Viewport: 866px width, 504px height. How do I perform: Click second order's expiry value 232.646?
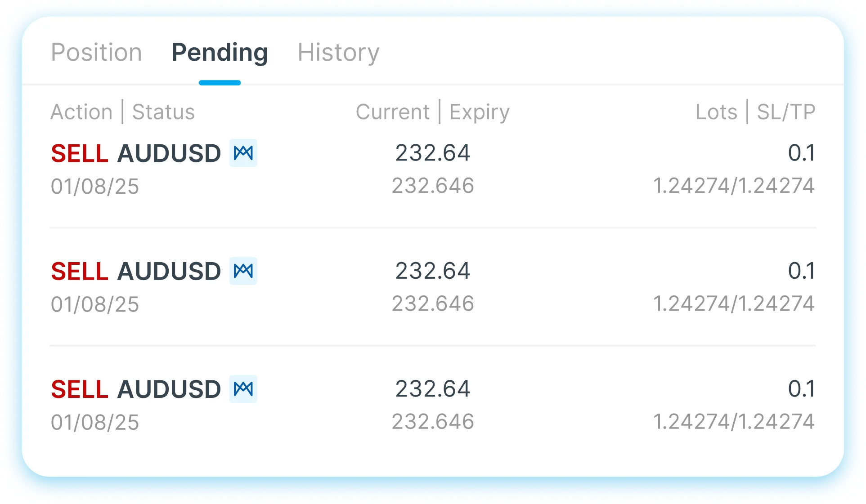(x=433, y=303)
